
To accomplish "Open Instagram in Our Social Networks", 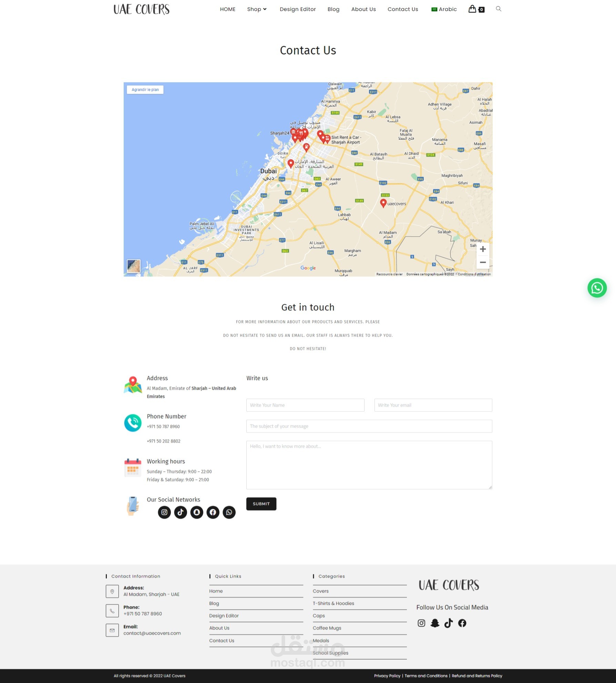I will tap(164, 512).
